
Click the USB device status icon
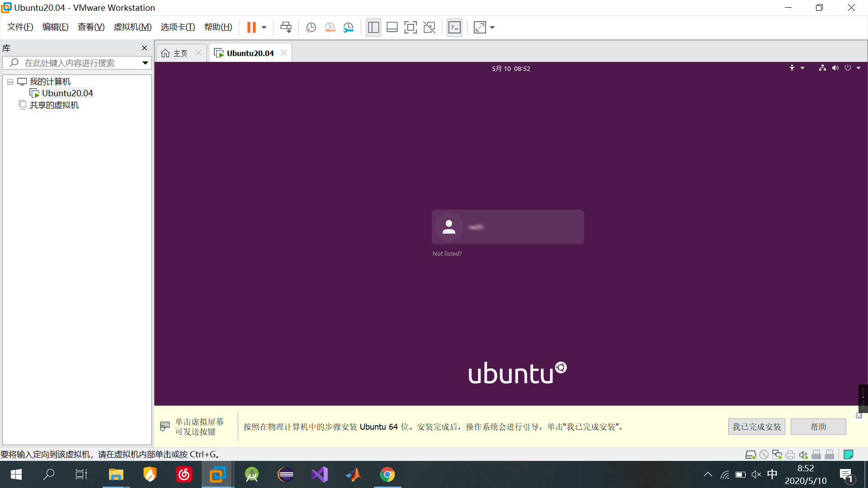click(x=817, y=455)
